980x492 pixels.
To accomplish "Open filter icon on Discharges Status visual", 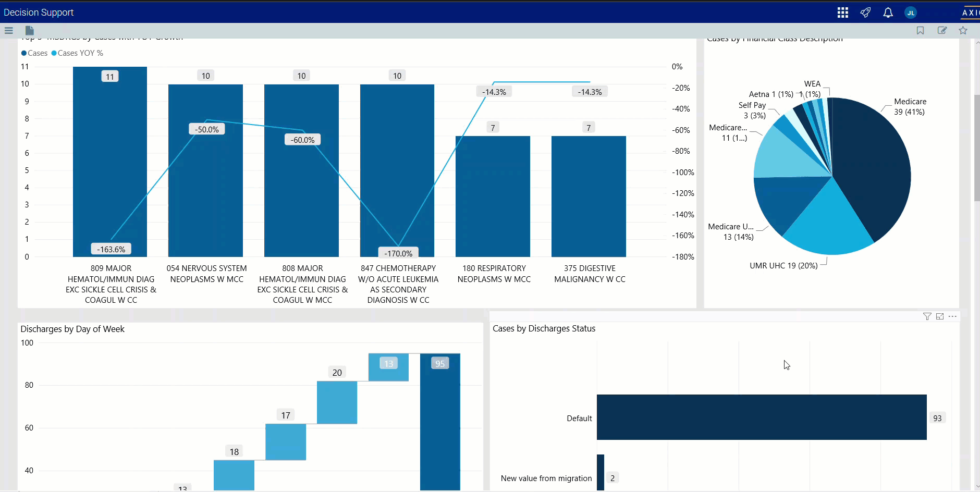I will 927,316.
